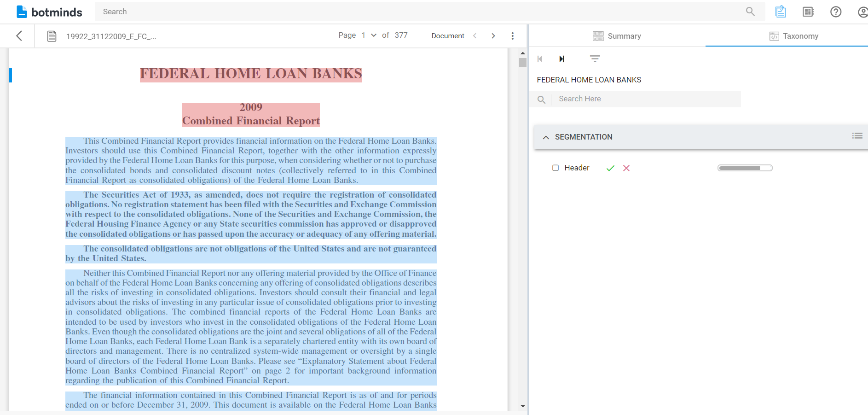
Task: Click the file name 19922_31122009_E_FC
Action: click(111, 36)
